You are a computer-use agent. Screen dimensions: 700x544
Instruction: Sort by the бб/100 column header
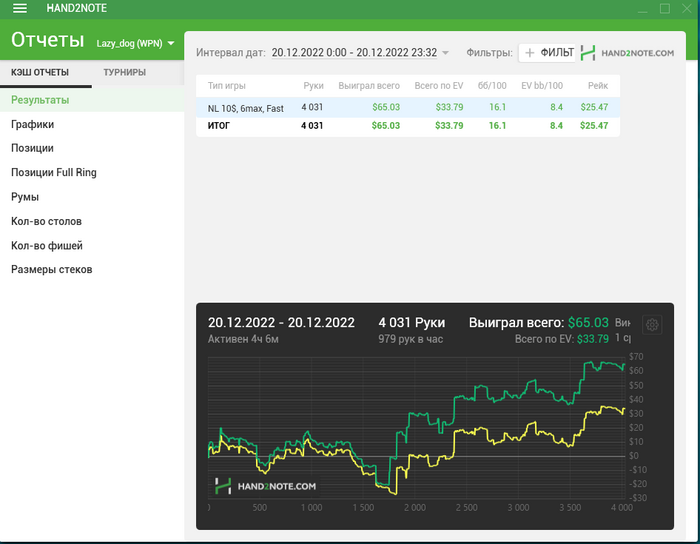tap(492, 86)
